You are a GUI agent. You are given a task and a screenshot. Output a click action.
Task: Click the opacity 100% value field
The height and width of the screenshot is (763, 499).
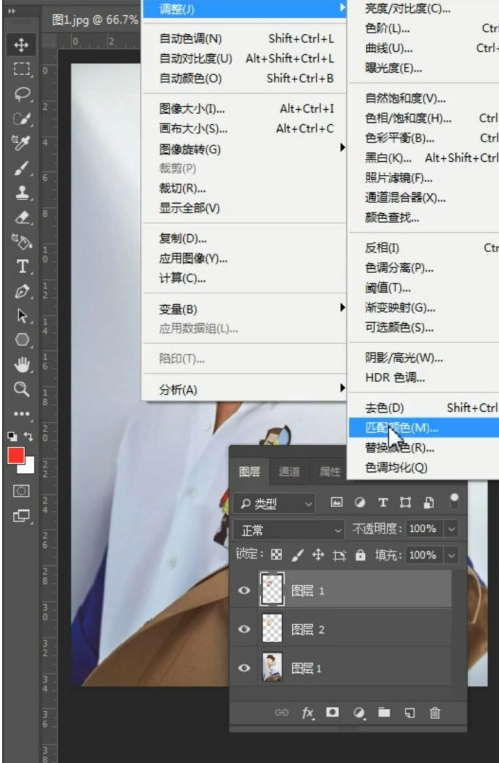point(424,529)
